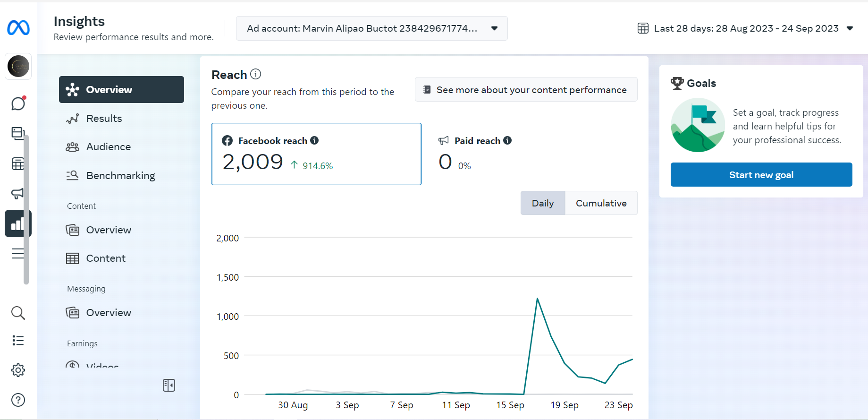Open the Settings gear icon
The width and height of the screenshot is (868, 420).
[18, 370]
